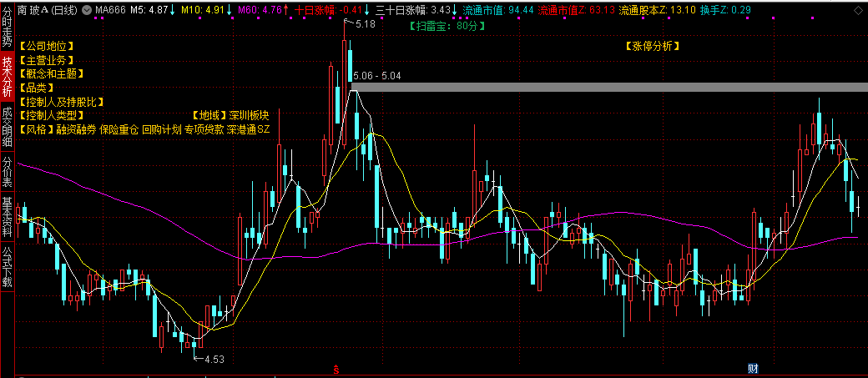
Task: Switch to 分时走势 side tab
Action: click(8, 26)
